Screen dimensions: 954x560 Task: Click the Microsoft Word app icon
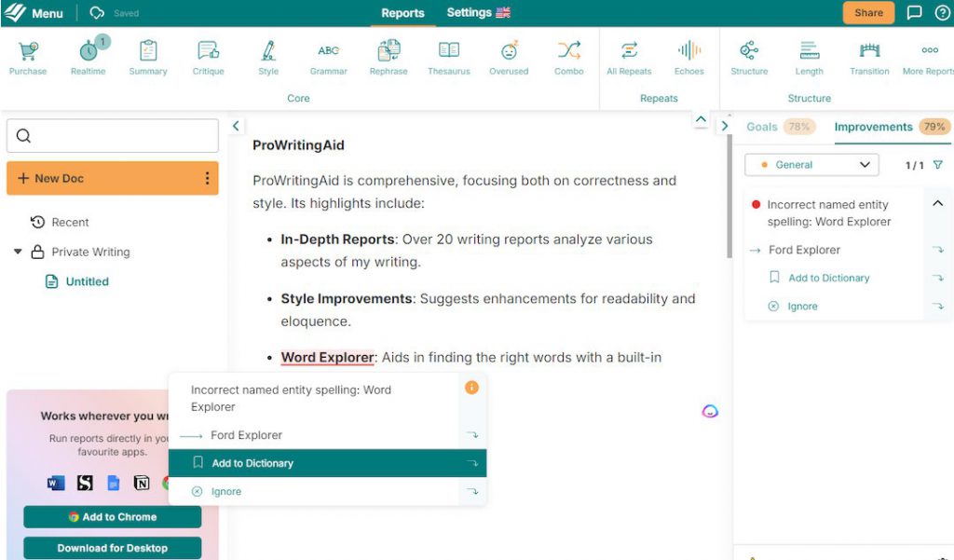(56, 484)
